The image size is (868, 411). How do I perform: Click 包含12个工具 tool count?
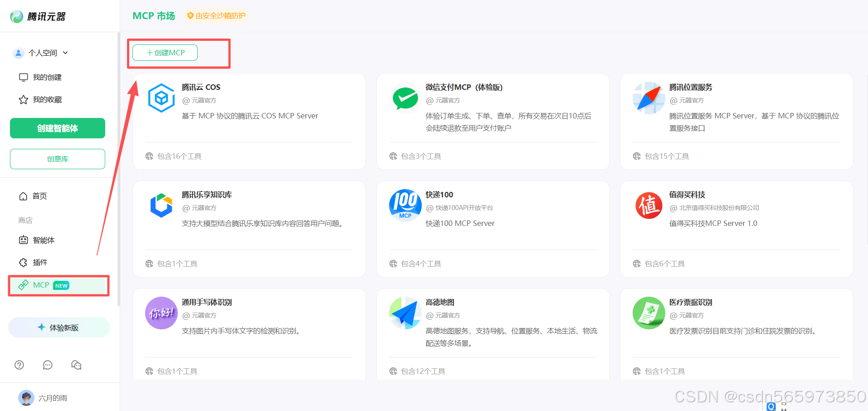[424, 371]
